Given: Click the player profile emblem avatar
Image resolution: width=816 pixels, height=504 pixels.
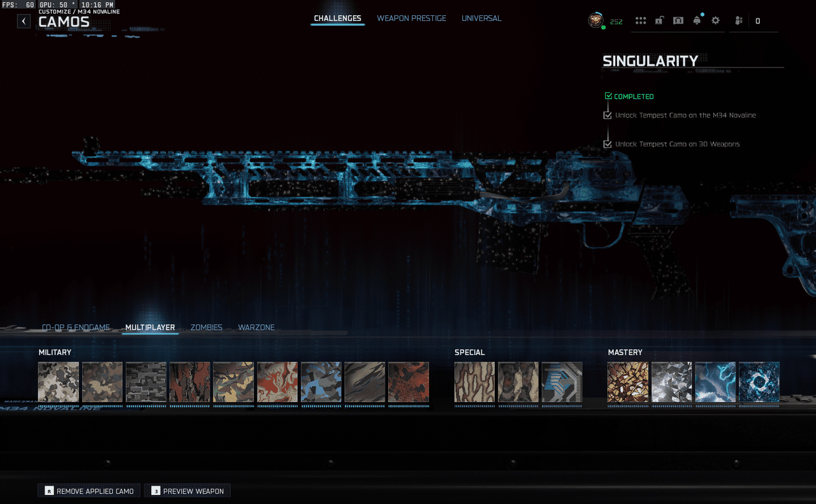Looking at the screenshot, I should (595, 20).
